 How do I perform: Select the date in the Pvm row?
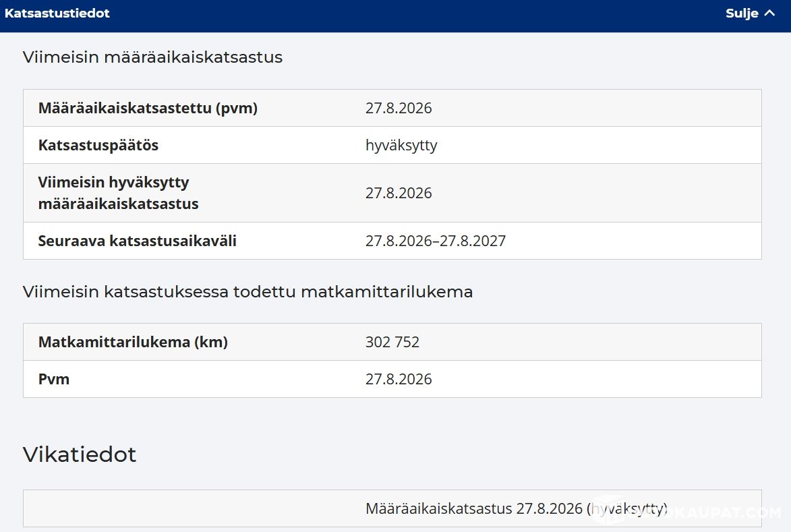point(399,379)
